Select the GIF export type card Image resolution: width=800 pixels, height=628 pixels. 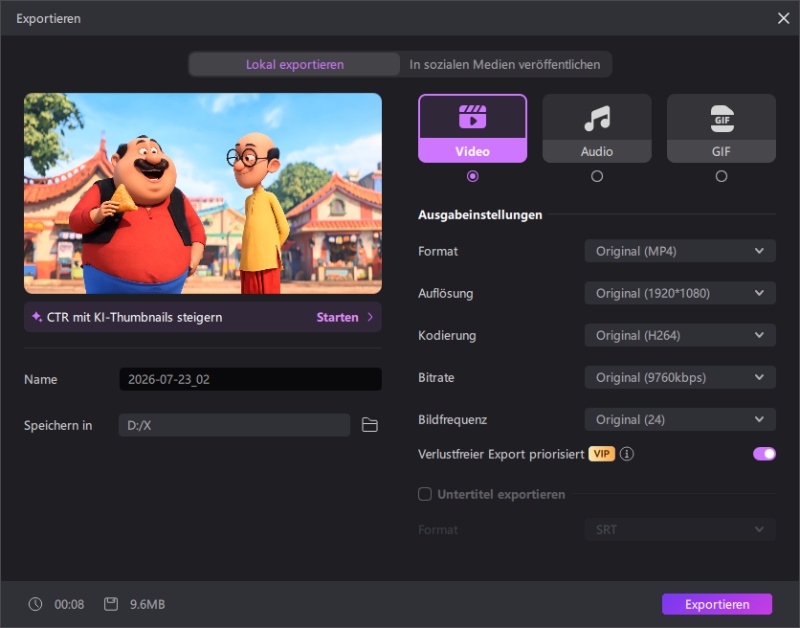coord(721,128)
